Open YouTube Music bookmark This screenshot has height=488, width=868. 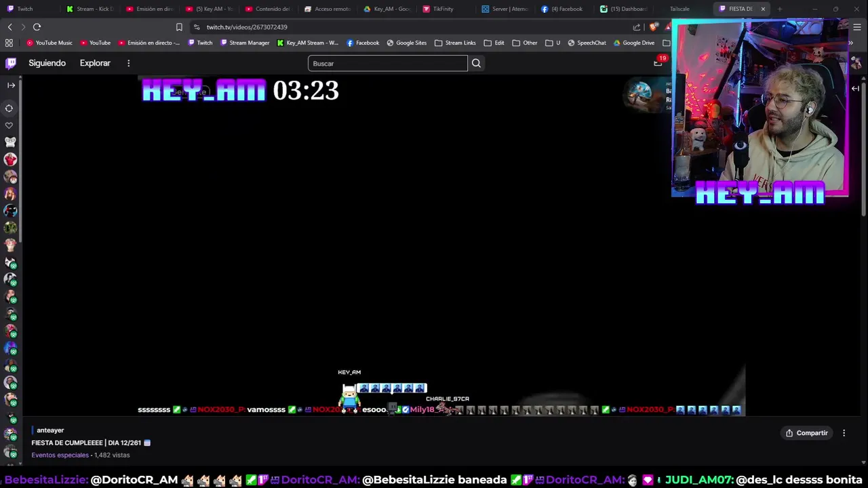coord(50,43)
